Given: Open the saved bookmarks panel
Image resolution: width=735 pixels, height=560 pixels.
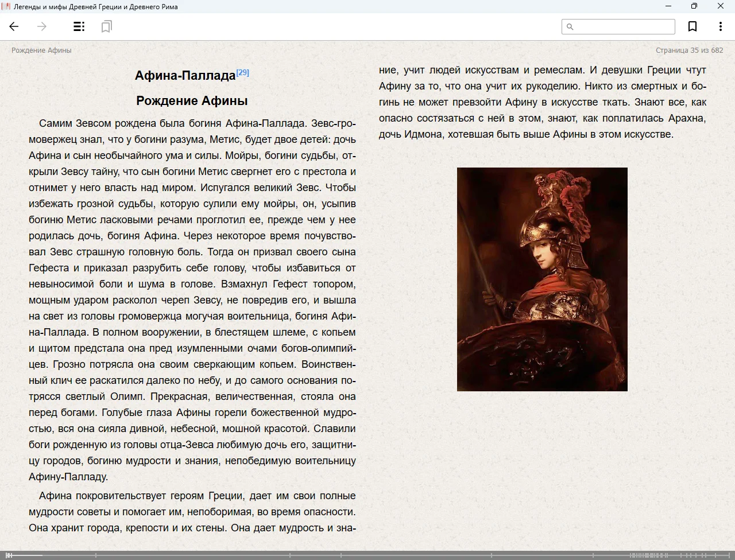Looking at the screenshot, I should [106, 26].
